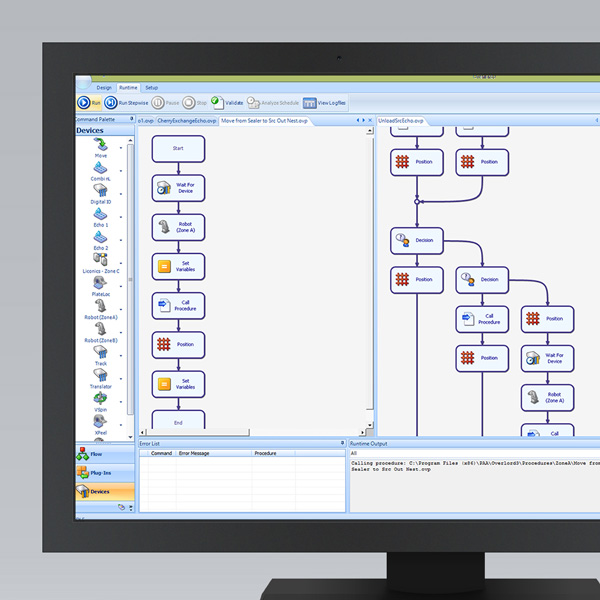This screenshot has width=600, height=600.
Task: Open navigation pane configure buttons dropdown
Action: pos(131,508)
